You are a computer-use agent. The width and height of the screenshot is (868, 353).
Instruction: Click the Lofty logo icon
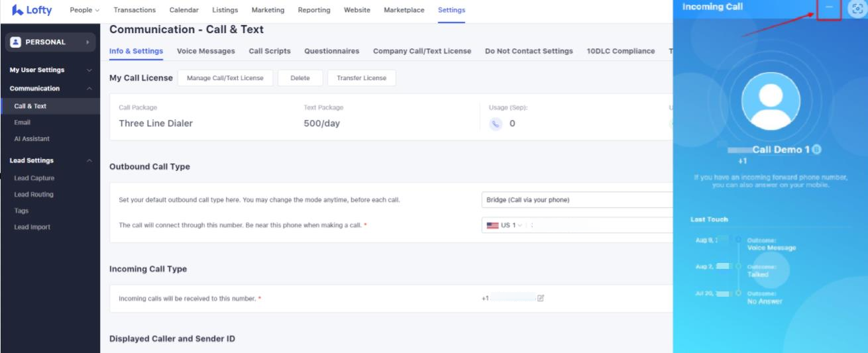click(x=18, y=11)
